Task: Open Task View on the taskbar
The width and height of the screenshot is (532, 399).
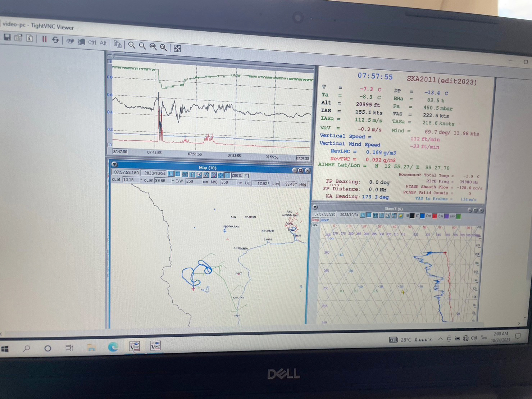Action: tap(69, 348)
